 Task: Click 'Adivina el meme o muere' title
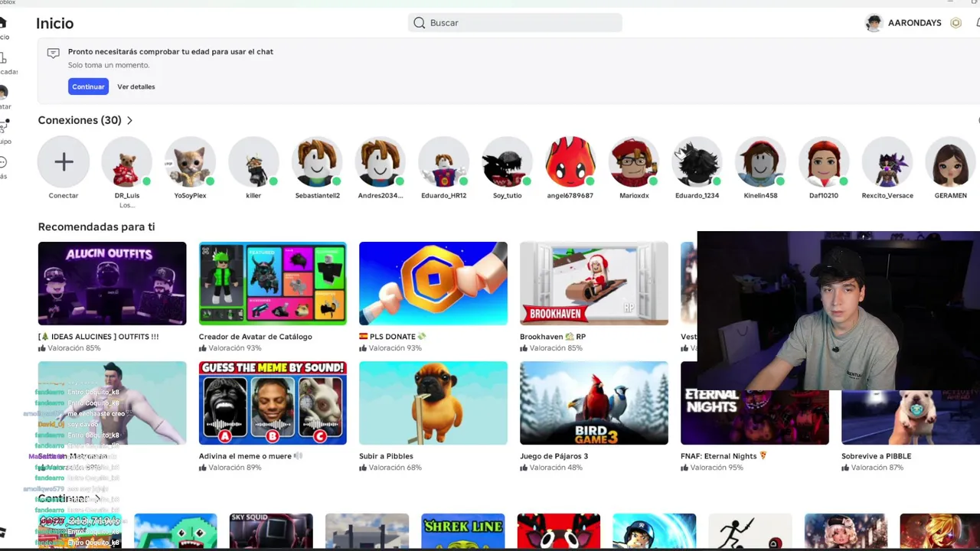[251, 456]
